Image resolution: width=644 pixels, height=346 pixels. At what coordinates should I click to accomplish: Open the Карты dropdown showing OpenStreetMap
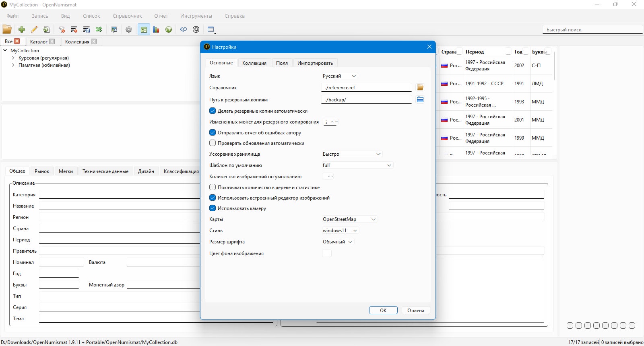(x=349, y=219)
